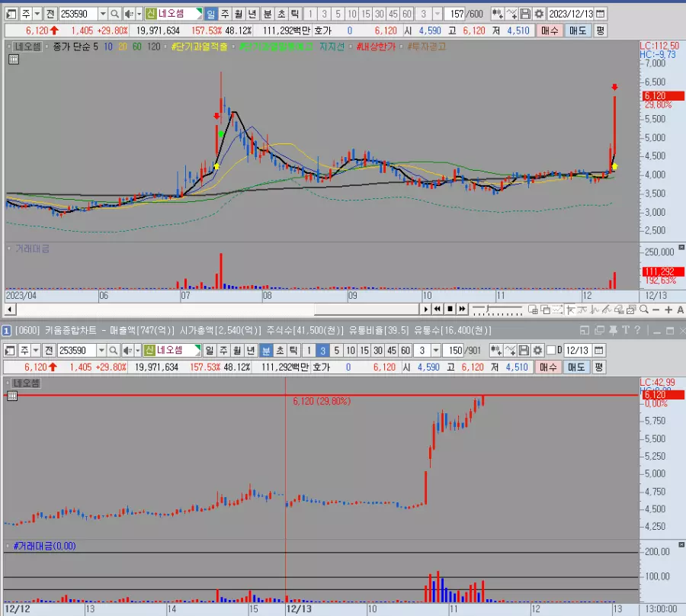
Task: Click the add candle indicator icon in upper toolbar
Action: coord(497,14)
